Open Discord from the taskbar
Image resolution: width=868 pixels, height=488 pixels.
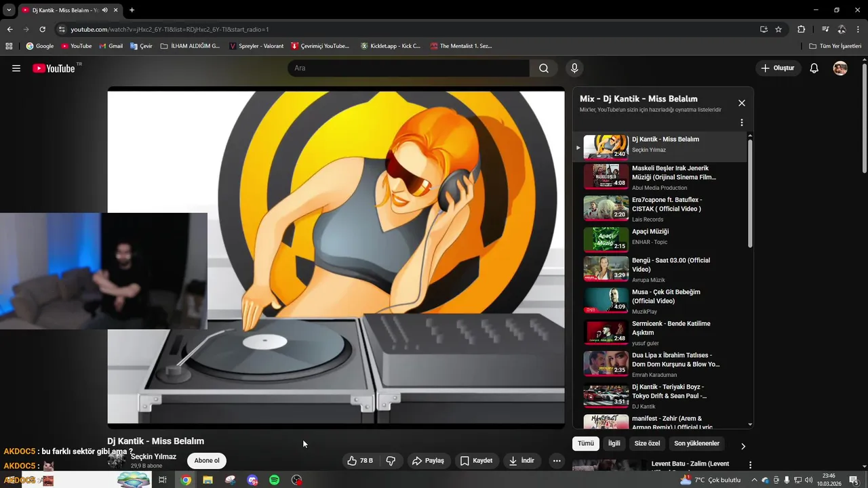[252, 480]
